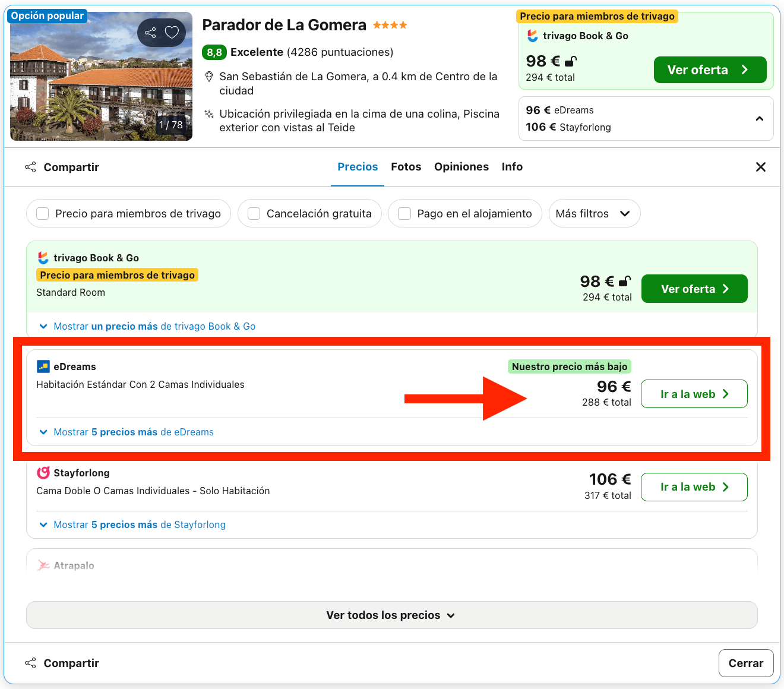
Task: Click yellow member price label above Standard Room
Action: point(118,275)
